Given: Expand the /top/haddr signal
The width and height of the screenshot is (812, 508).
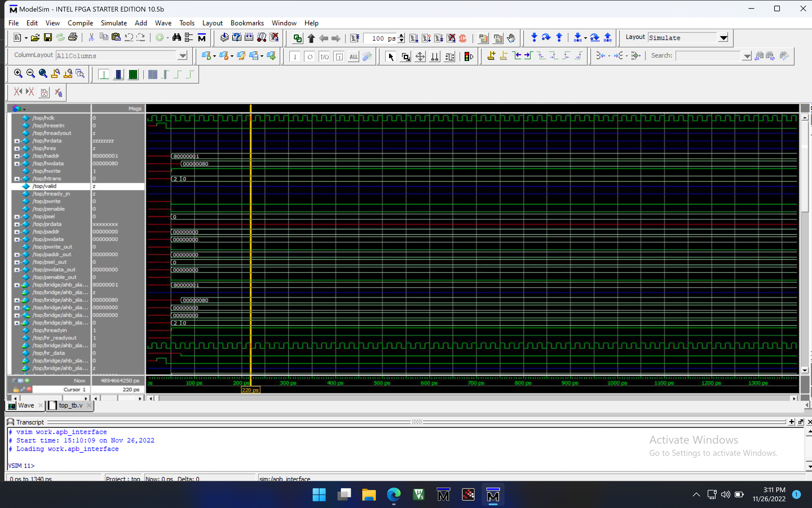Looking at the screenshot, I should pyautogui.click(x=17, y=156).
